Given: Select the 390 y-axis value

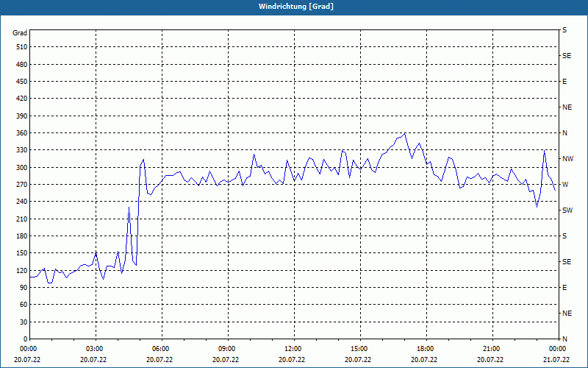Looking at the screenshot, I should click(22, 116).
